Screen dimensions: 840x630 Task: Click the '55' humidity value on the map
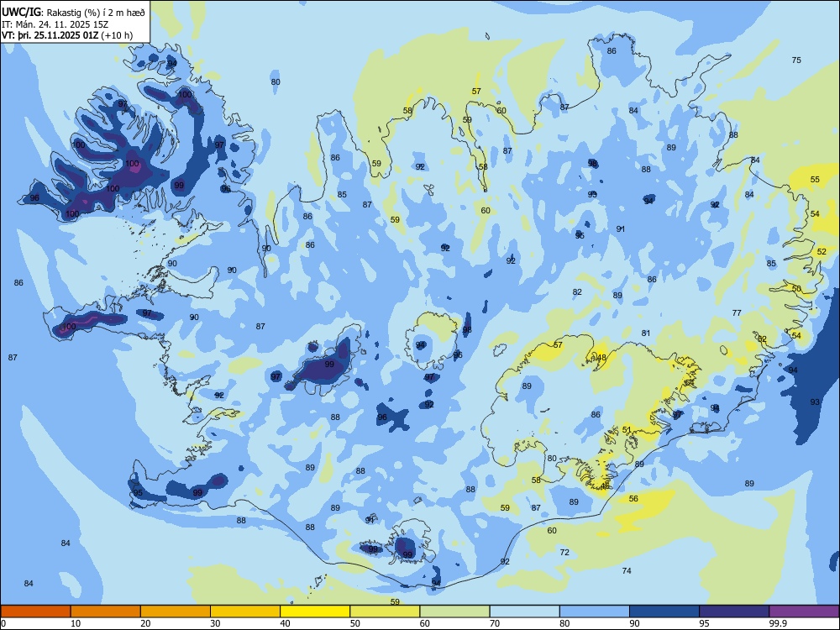(x=815, y=180)
